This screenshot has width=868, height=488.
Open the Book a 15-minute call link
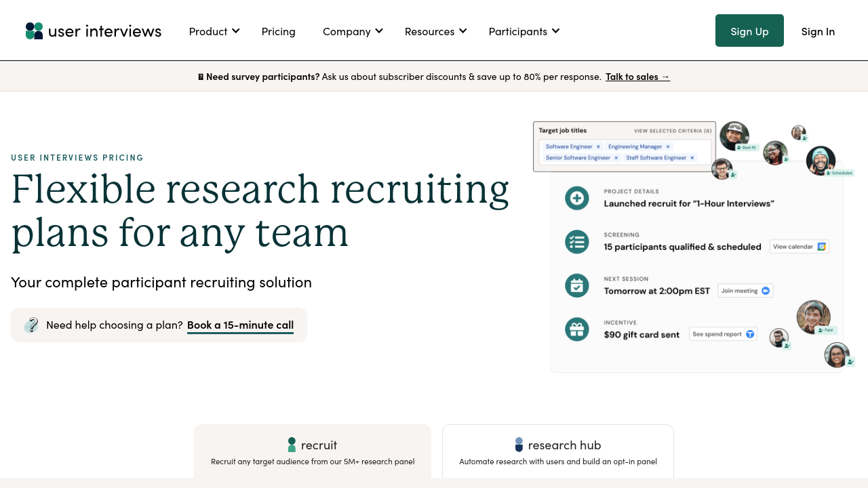point(240,325)
